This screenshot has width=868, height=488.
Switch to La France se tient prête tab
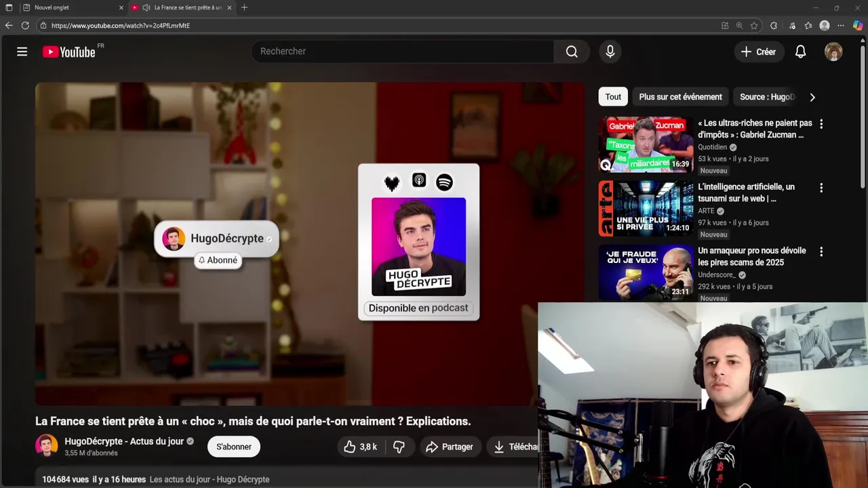point(183,7)
